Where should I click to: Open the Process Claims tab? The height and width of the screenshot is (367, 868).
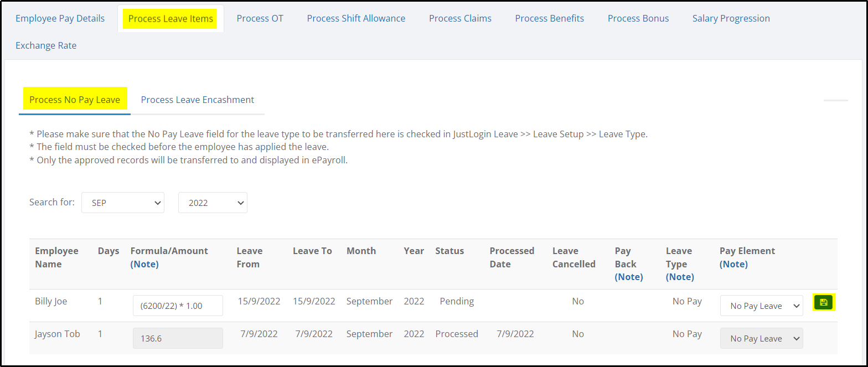pyautogui.click(x=460, y=18)
